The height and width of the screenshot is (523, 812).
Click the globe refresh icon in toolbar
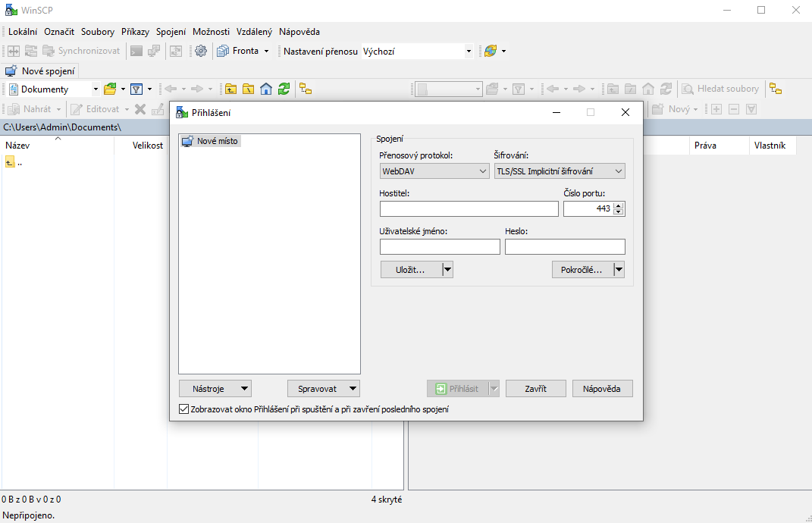click(490, 51)
